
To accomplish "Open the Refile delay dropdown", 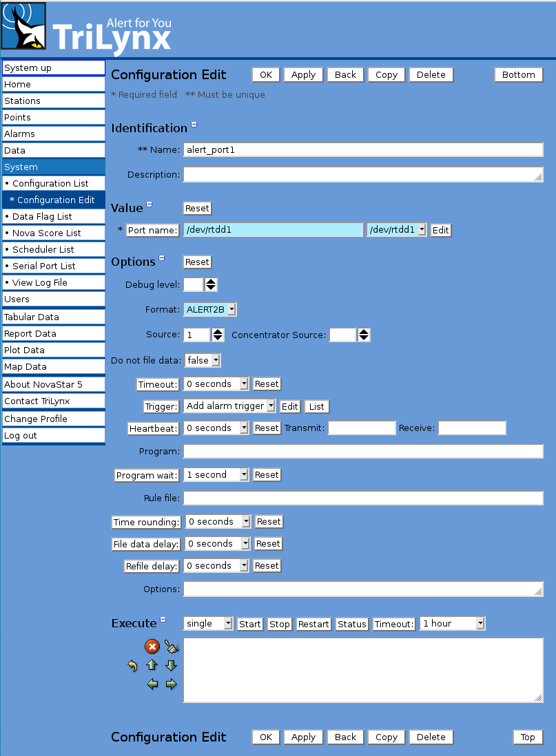I will pyautogui.click(x=216, y=565).
